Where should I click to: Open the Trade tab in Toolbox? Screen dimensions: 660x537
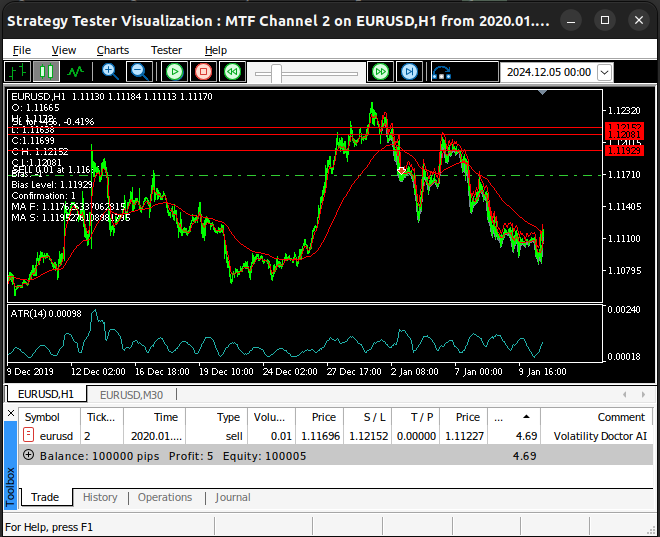(x=45, y=497)
